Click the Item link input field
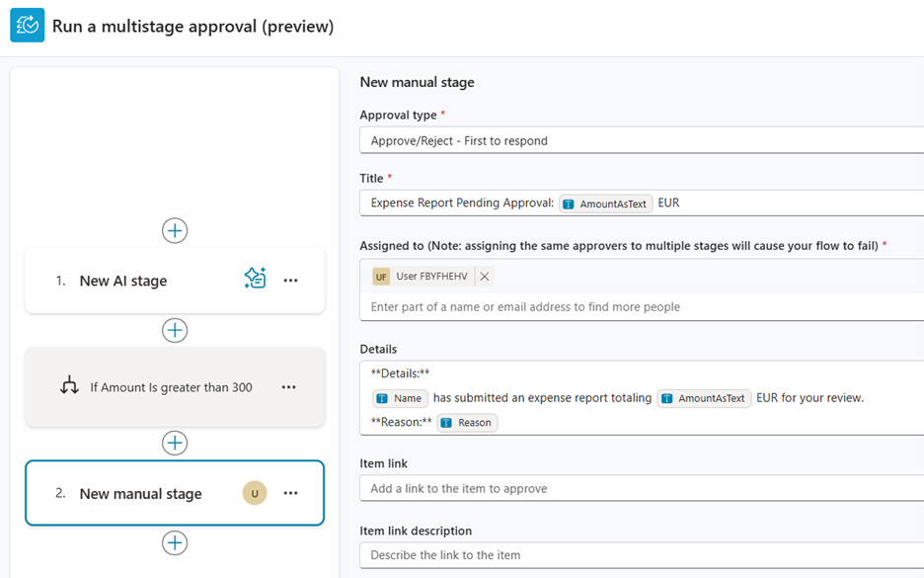 tap(642, 488)
